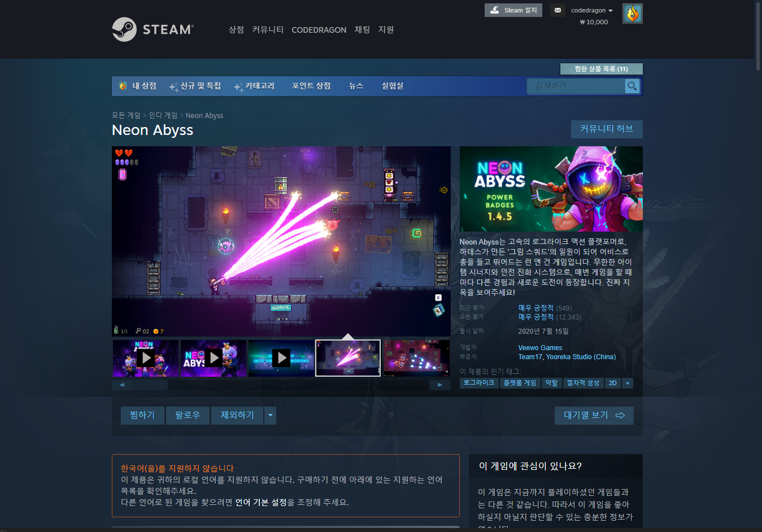This screenshot has height=532, width=762.
Task: Open recent reviews 매우 긍정적 (549) link
Action: point(545,308)
